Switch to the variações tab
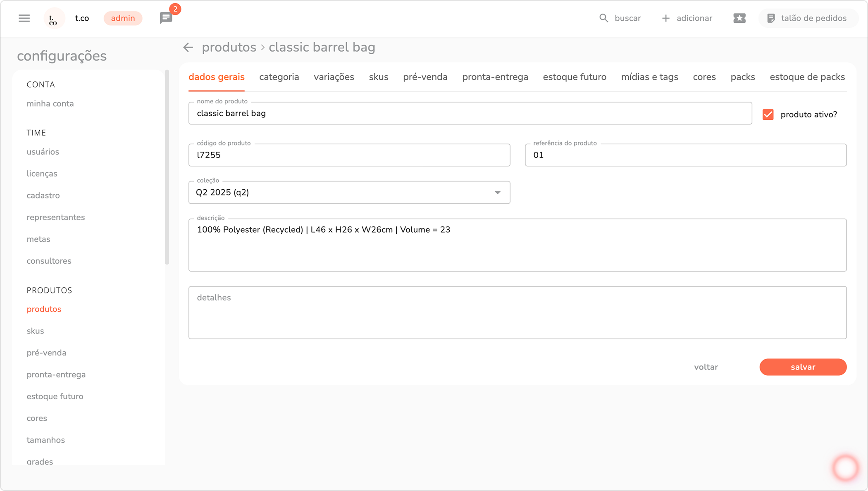This screenshot has width=868, height=491. pyautogui.click(x=334, y=77)
